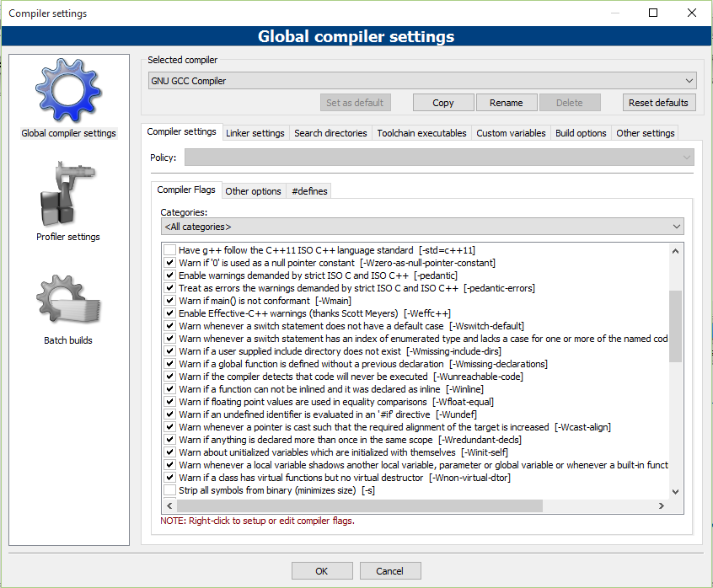Select the 'Profiler settings' sidebar label
The height and width of the screenshot is (588, 713).
coord(68,237)
